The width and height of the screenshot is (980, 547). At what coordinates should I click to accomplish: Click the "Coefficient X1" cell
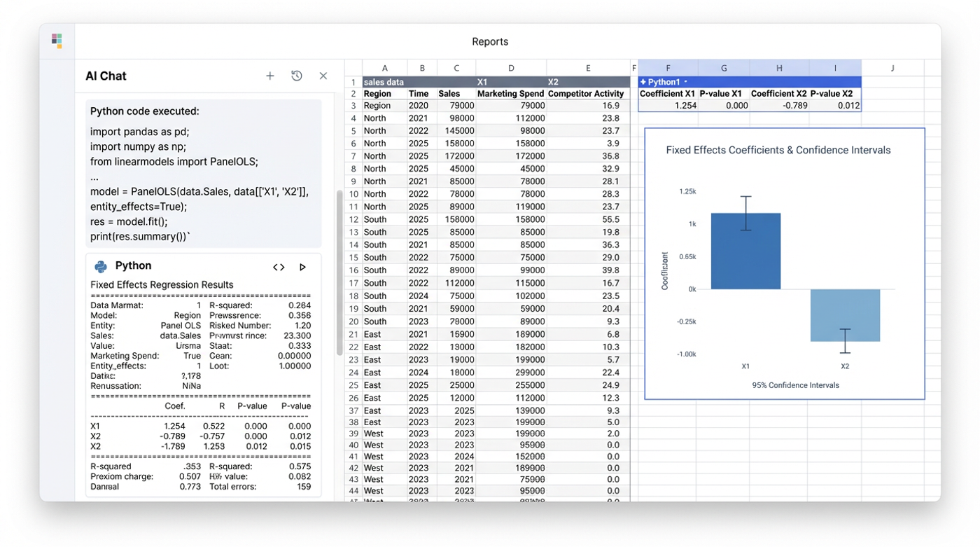pyautogui.click(x=668, y=94)
